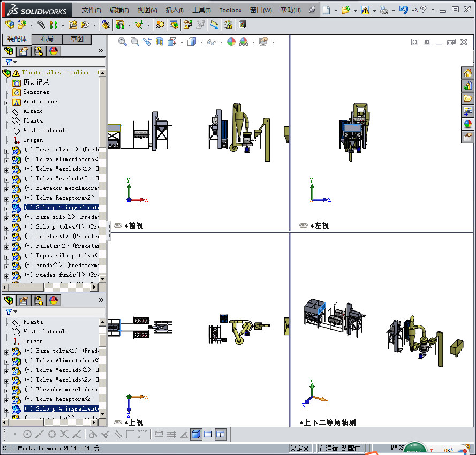Expand the upper Base tolva<1> tree node

(6, 151)
